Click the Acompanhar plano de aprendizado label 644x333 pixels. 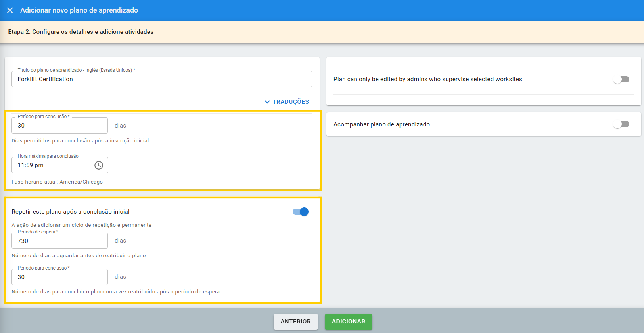click(x=381, y=124)
